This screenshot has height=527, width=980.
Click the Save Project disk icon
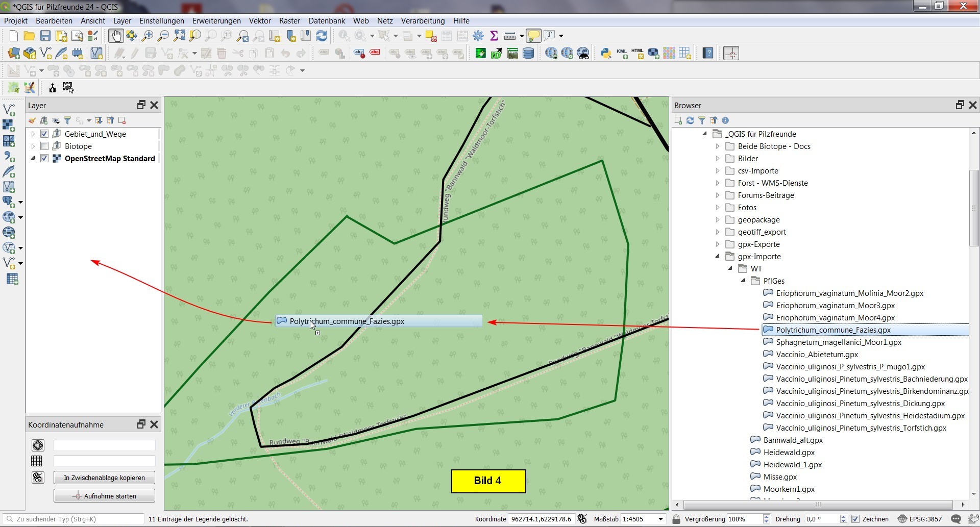(45, 36)
